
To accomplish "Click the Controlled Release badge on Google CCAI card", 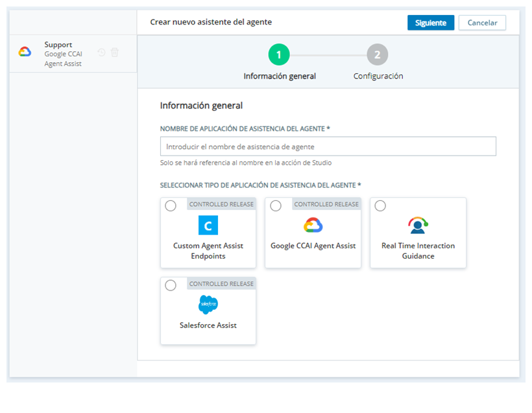I will click(x=326, y=204).
